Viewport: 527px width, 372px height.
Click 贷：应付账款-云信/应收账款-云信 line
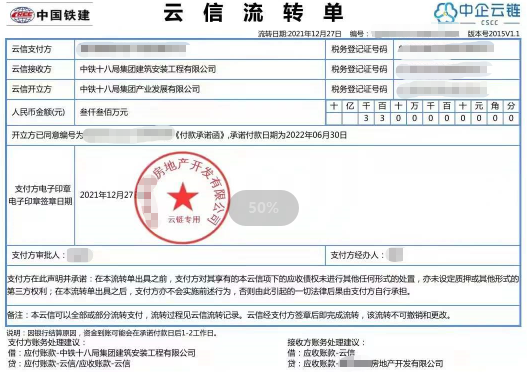point(69,363)
